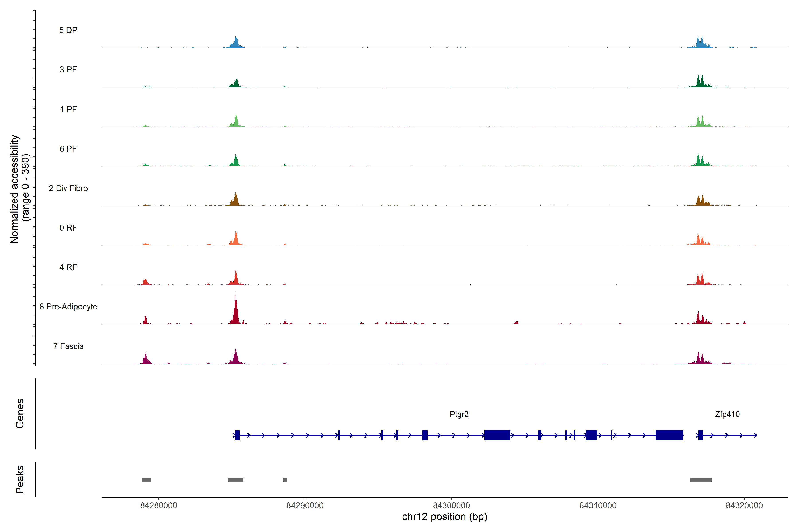Click the chr12 position axis title
Screen dimensions: 798x532
point(444,517)
